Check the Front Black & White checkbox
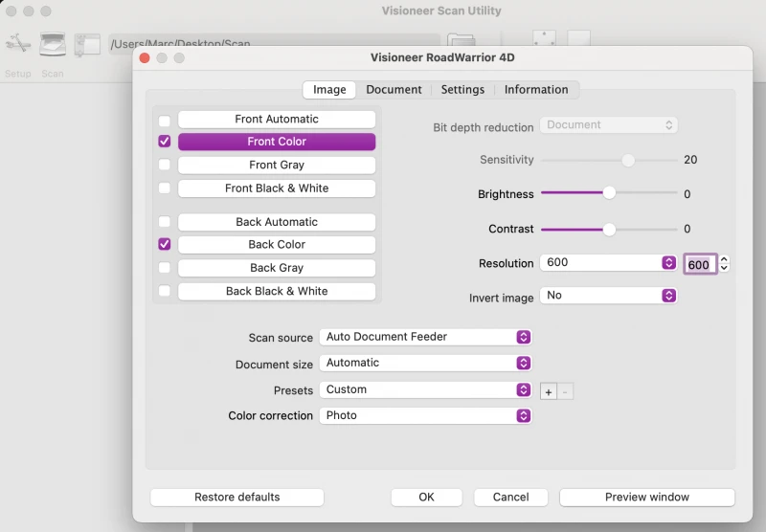The height and width of the screenshot is (532, 766). (x=165, y=188)
